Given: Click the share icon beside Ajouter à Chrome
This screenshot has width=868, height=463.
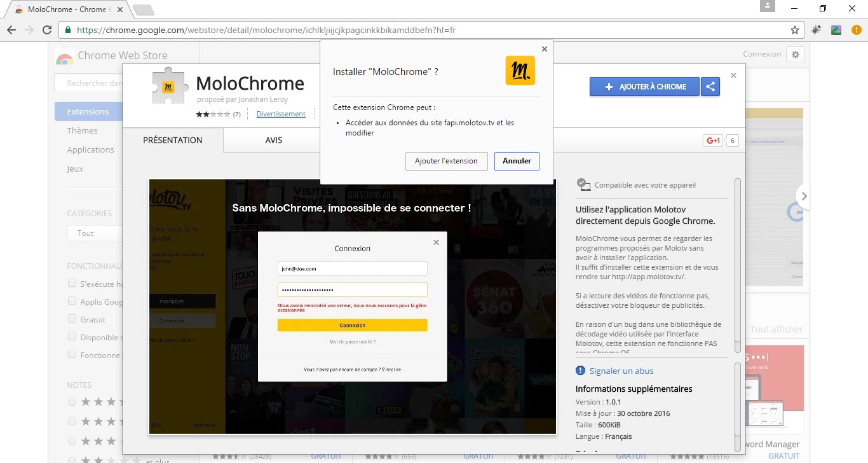Looking at the screenshot, I should click(710, 87).
